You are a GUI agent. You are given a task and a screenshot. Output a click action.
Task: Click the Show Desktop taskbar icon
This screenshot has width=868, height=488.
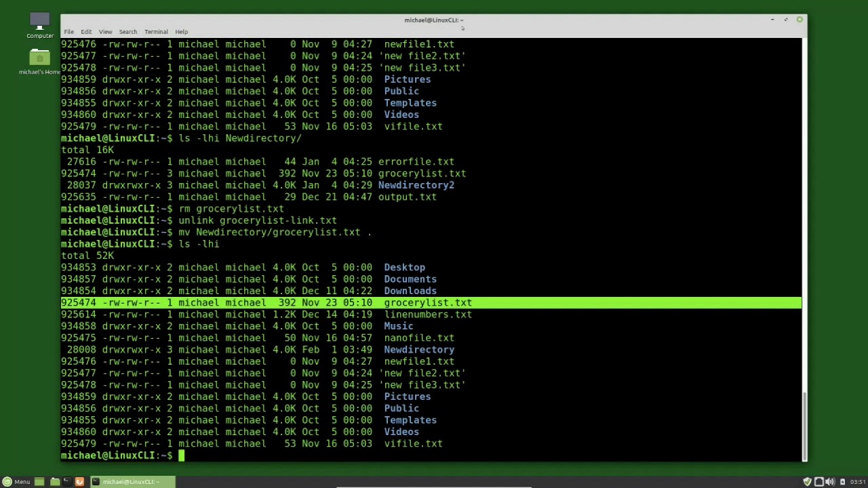tap(39, 482)
